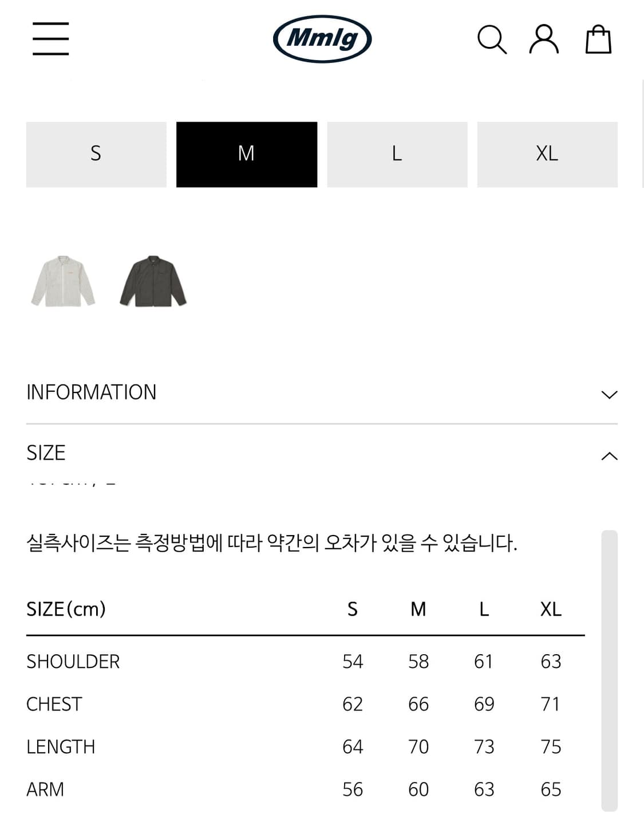
Task: Click the SHOULDER row label in size table
Action: point(73,662)
